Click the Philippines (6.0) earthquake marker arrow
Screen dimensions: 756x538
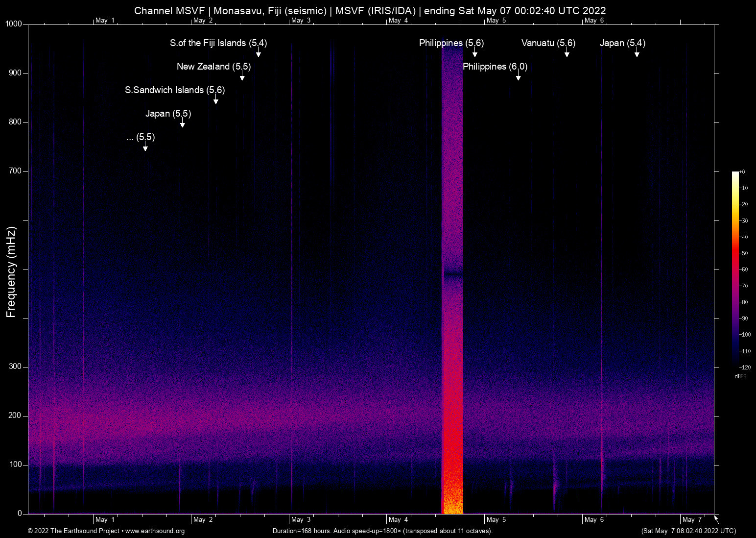coord(519,76)
